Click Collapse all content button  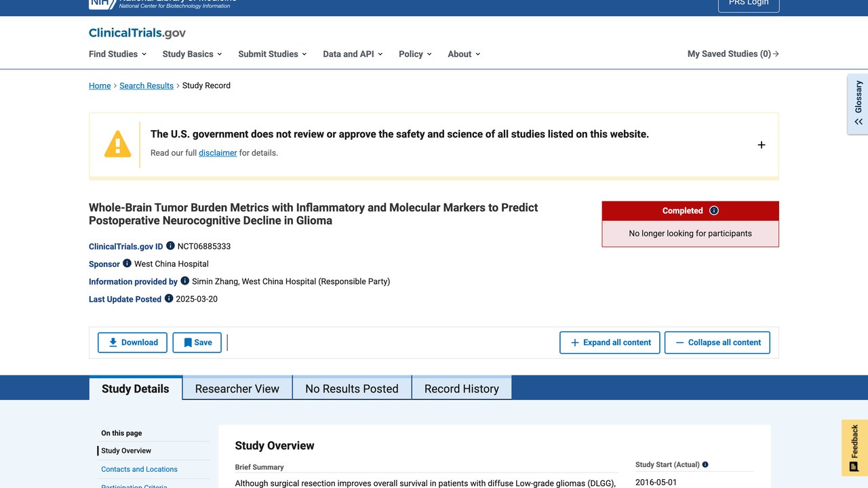tap(717, 342)
